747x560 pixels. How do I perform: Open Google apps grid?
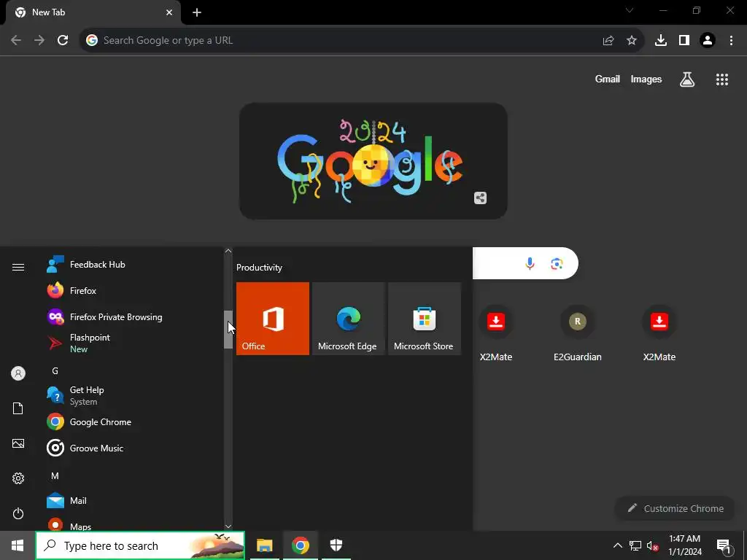(722, 79)
